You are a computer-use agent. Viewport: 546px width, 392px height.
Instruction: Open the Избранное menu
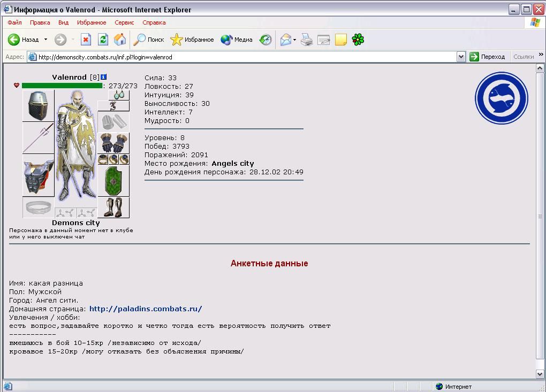tap(92, 22)
